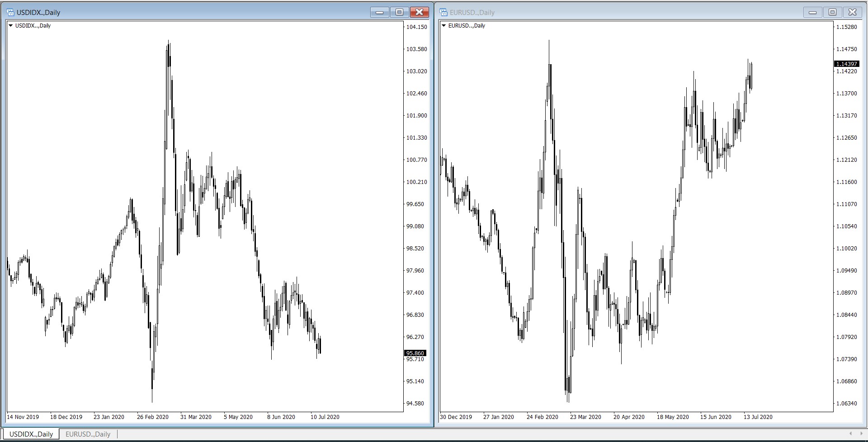Click the 10 Jul 2020 date label
Viewport: 868px width, 442px height.
tap(325, 417)
